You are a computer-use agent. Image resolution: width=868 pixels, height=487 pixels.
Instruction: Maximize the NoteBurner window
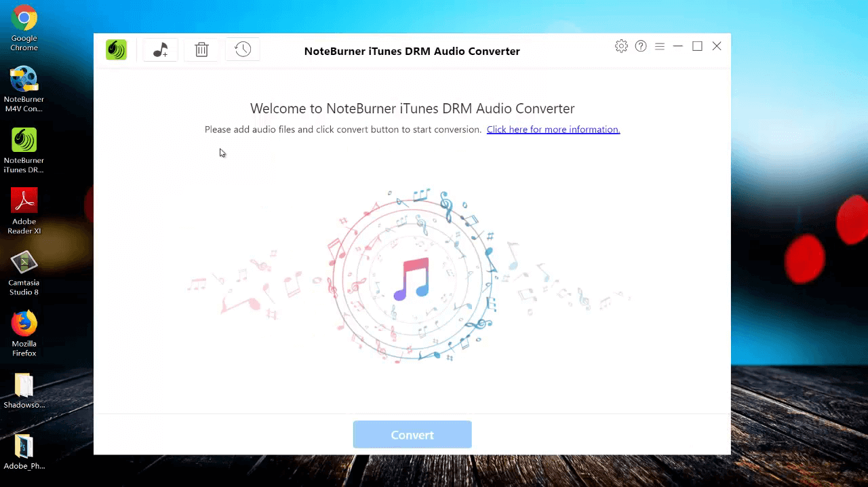697,46
